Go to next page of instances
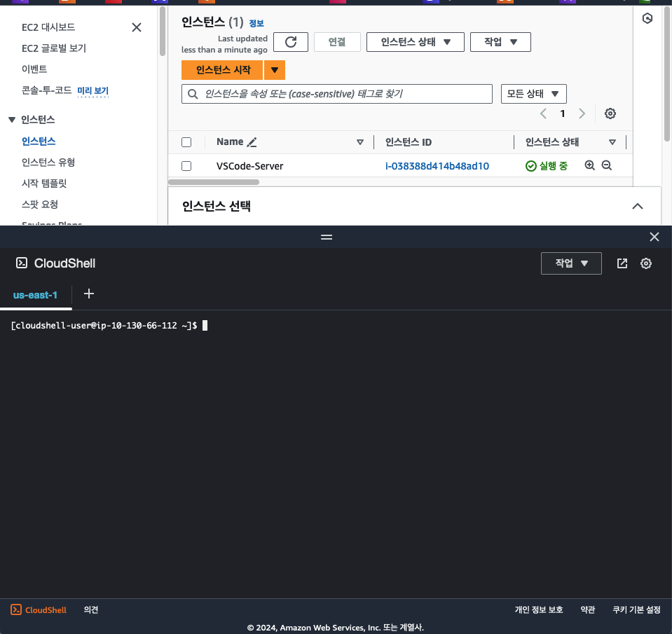 tap(582, 113)
